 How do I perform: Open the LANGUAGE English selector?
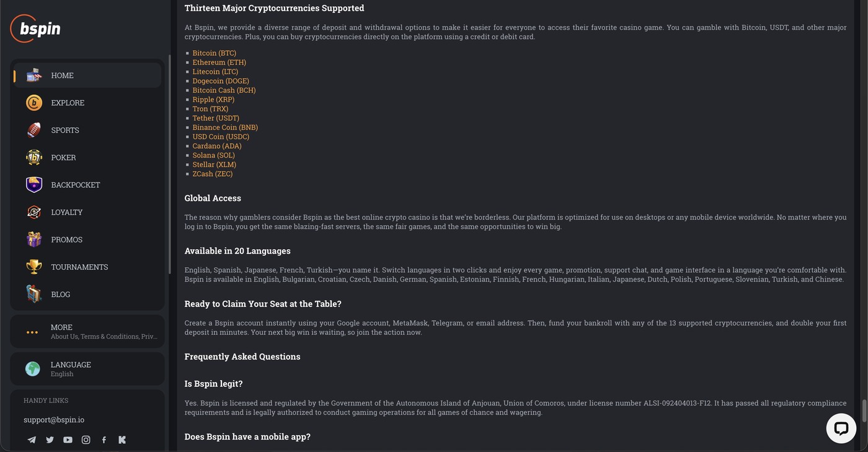click(87, 369)
